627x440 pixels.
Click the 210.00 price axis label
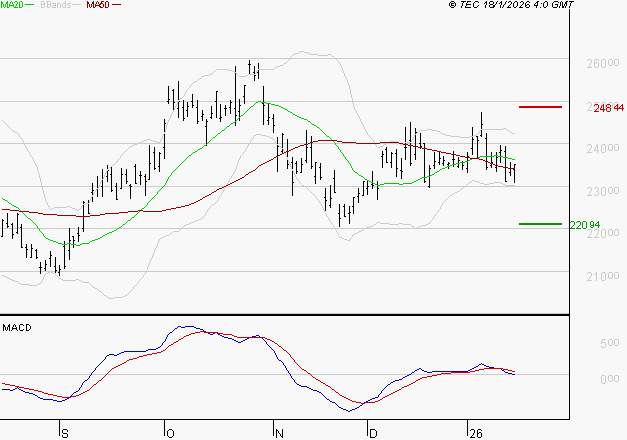(x=603, y=276)
